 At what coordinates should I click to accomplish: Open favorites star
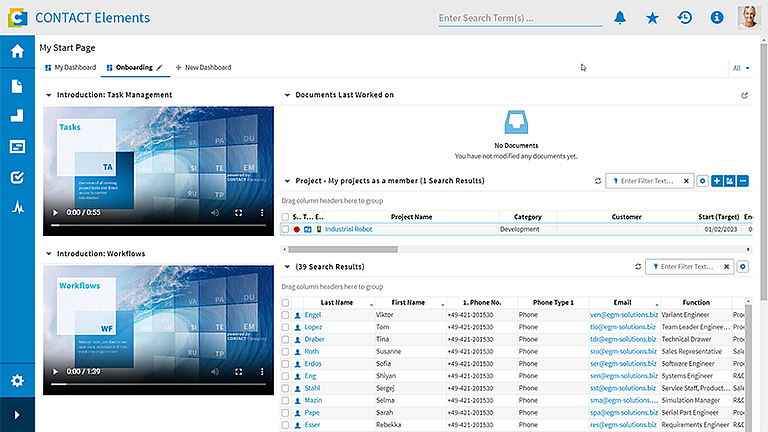(x=652, y=18)
